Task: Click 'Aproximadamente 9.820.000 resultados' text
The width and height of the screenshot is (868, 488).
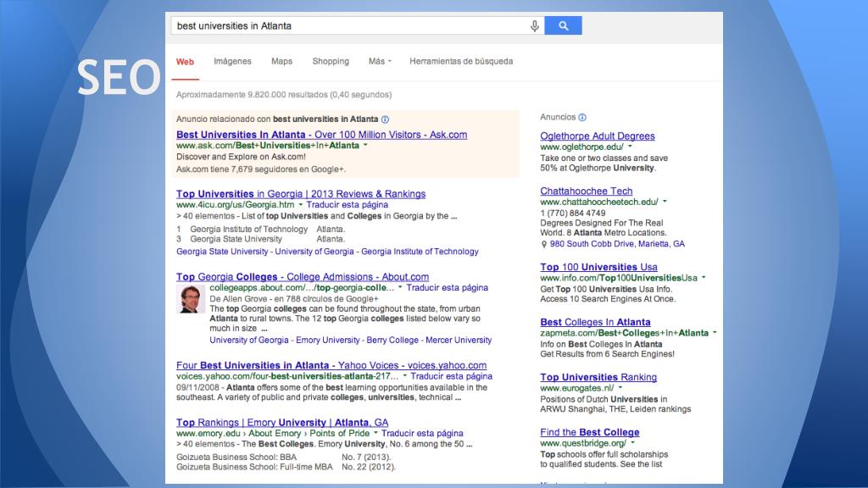Action: [x=284, y=95]
